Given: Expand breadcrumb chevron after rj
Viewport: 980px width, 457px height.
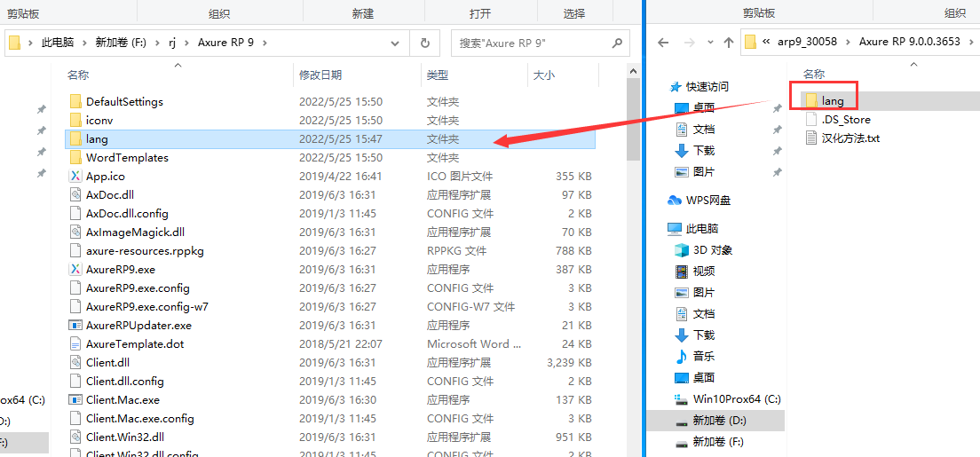Looking at the screenshot, I should coord(187,43).
